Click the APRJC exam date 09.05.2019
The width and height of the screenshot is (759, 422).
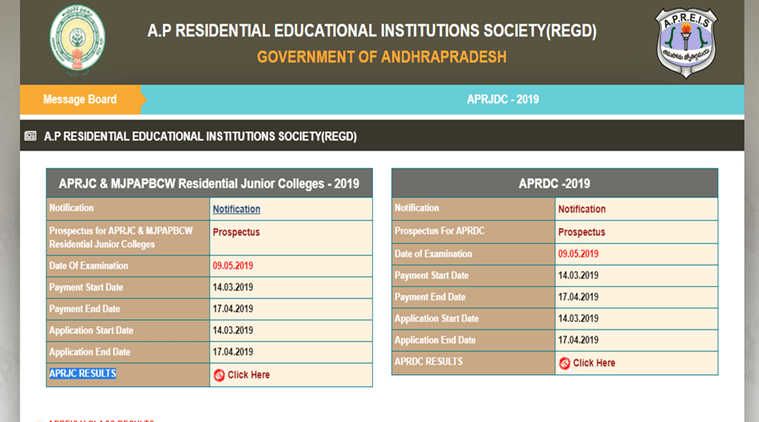(233, 266)
